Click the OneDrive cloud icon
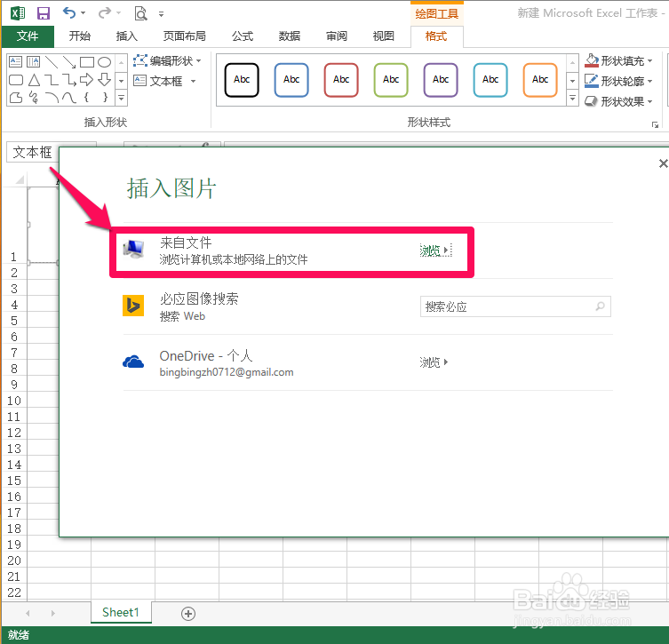Viewport: 669px width, 644px height. click(x=133, y=362)
